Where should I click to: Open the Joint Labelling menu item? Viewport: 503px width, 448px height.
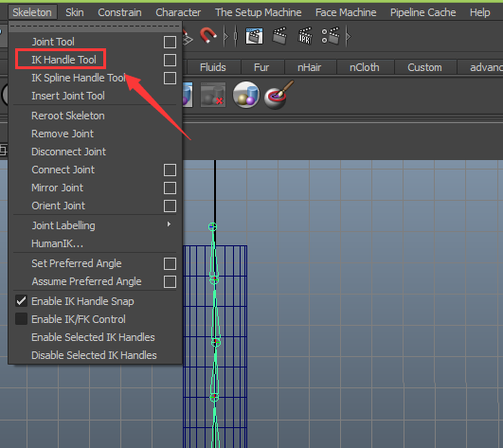(63, 225)
